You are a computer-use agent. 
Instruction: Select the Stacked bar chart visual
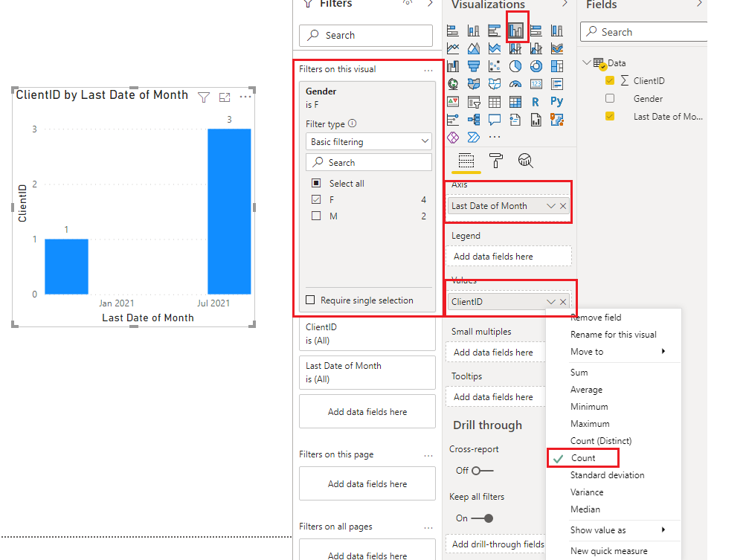[x=453, y=31]
